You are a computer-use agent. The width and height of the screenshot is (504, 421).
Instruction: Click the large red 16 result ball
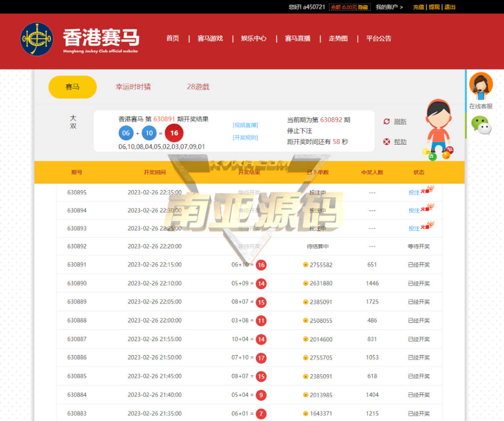[174, 133]
